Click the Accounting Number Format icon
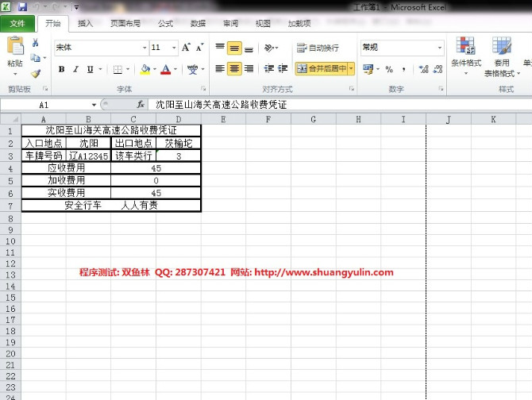The height and width of the screenshot is (400, 532). point(368,69)
